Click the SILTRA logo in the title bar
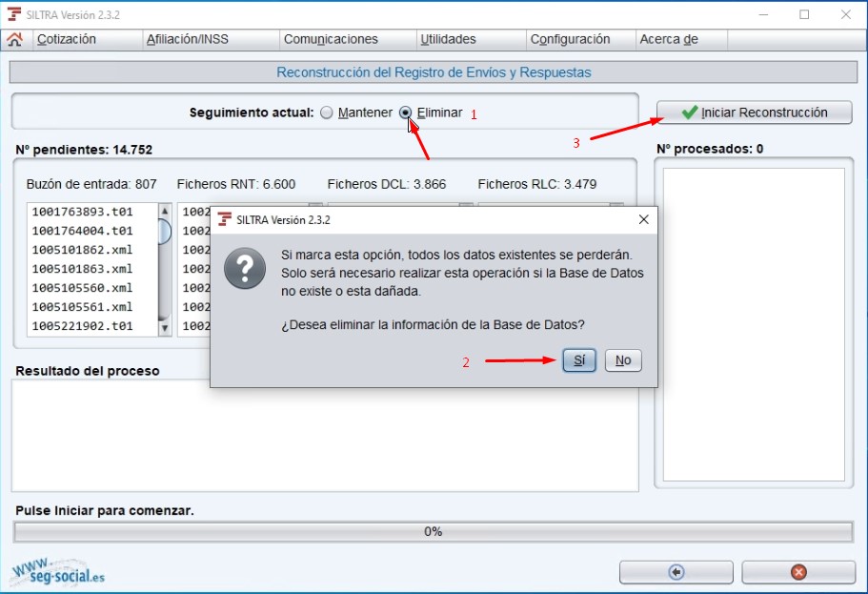Viewport: 868px width, 594px height. [12, 13]
